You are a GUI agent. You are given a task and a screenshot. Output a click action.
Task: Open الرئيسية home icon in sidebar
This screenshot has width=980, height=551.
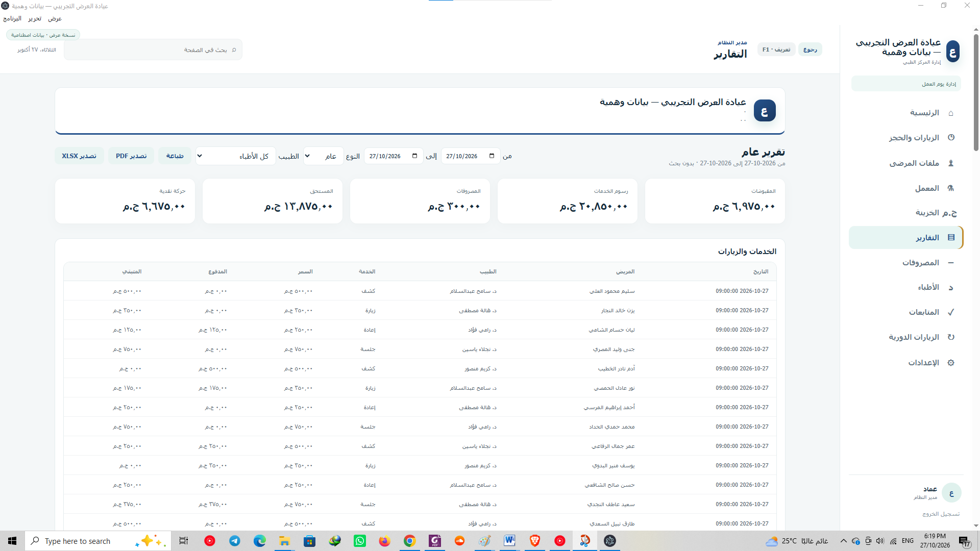pyautogui.click(x=951, y=113)
